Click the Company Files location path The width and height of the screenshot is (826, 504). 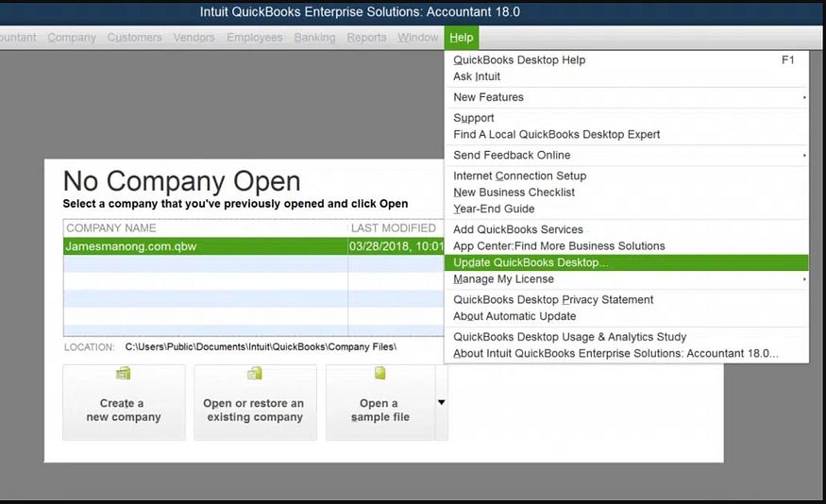[x=261, y=347]
